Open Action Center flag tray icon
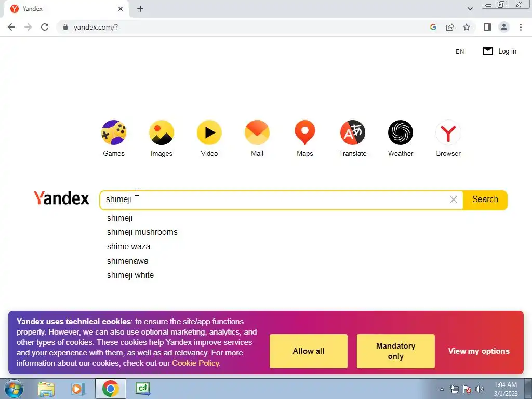Viewport: 532px width, 399px height. [x=467, y=389]
